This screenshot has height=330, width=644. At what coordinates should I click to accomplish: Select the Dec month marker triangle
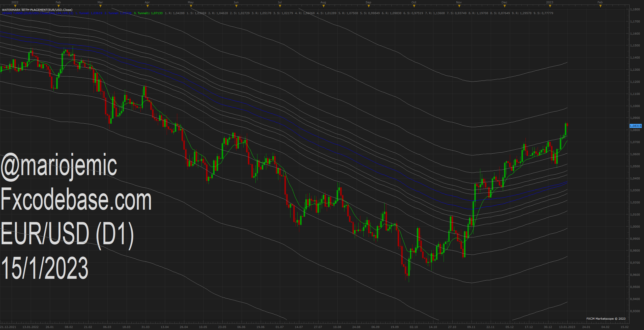[505, 6]
